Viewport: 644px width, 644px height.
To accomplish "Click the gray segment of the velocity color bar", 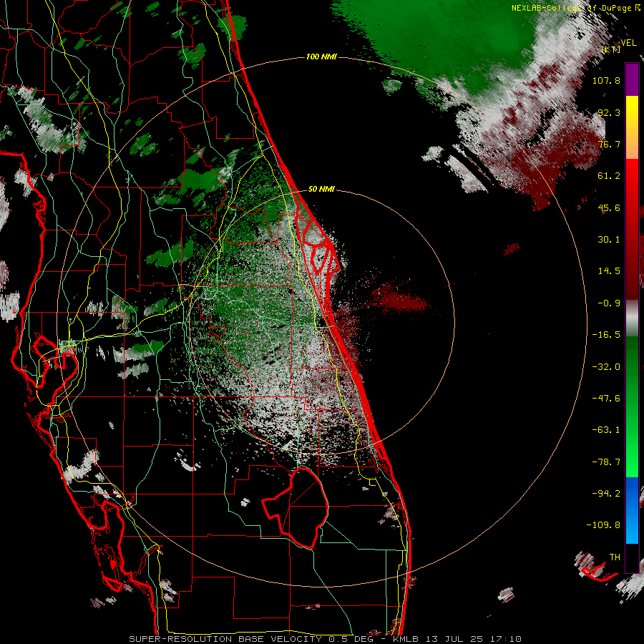I will click(632, 318).
